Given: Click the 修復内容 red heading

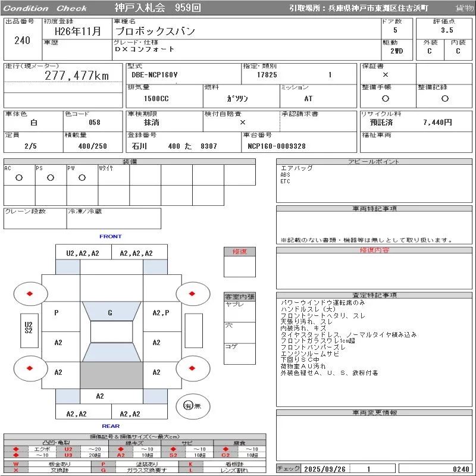Looking at the screenshot, I should [375, 250].
